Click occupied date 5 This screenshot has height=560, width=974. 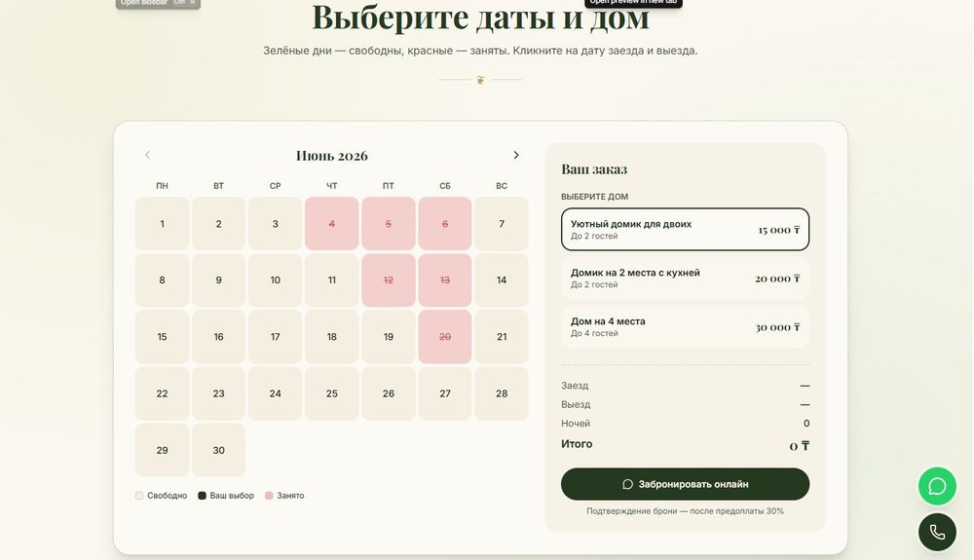[x=389, y=223]
